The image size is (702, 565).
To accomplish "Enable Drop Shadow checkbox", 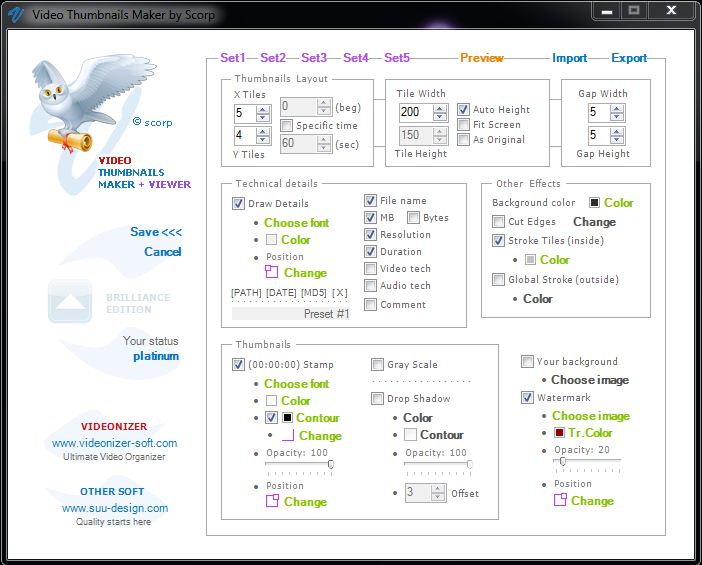I will pyautogui.click(x=377, y=398).
